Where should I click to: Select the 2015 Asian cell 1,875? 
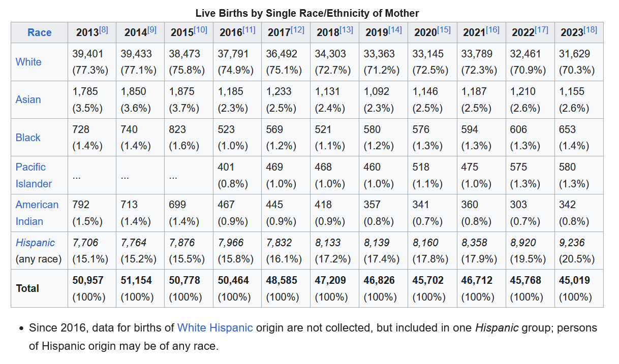189,100
